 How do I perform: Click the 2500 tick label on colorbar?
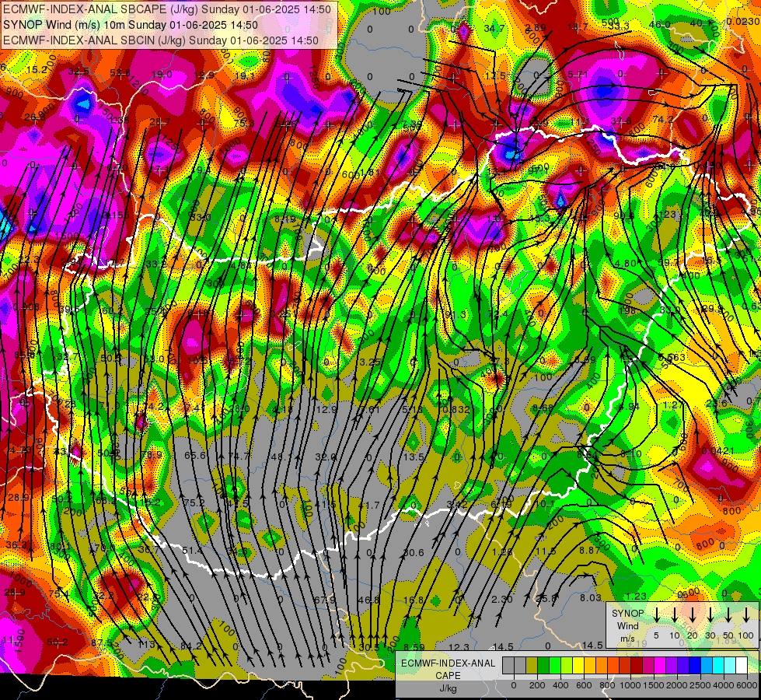click(x=700, y=685)
